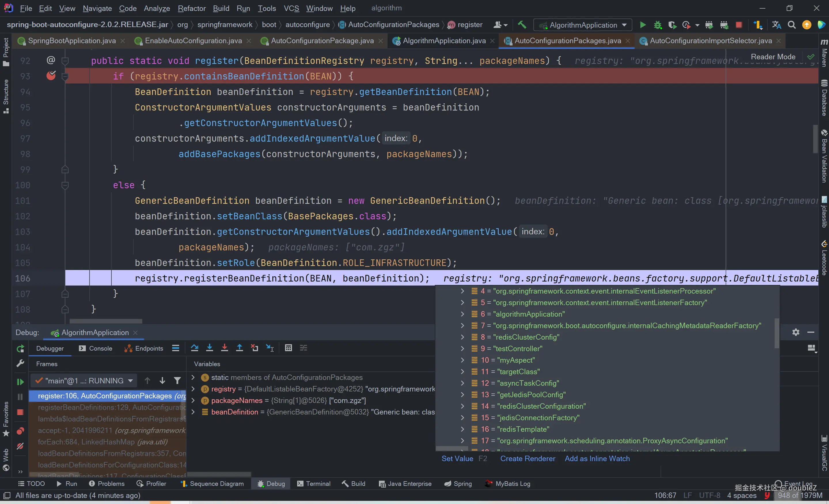
Task: Click the Step Into debugger icon
Action: (x=209, y=348)
